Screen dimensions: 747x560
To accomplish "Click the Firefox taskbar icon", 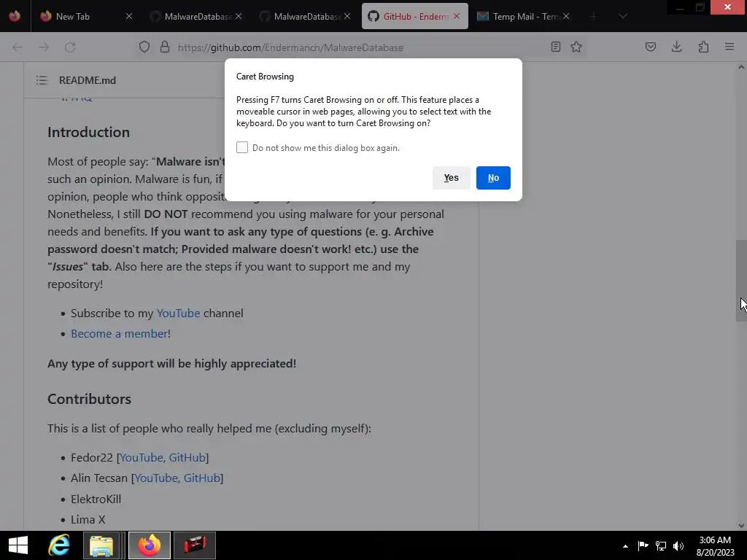I will [x=150, y=545].
